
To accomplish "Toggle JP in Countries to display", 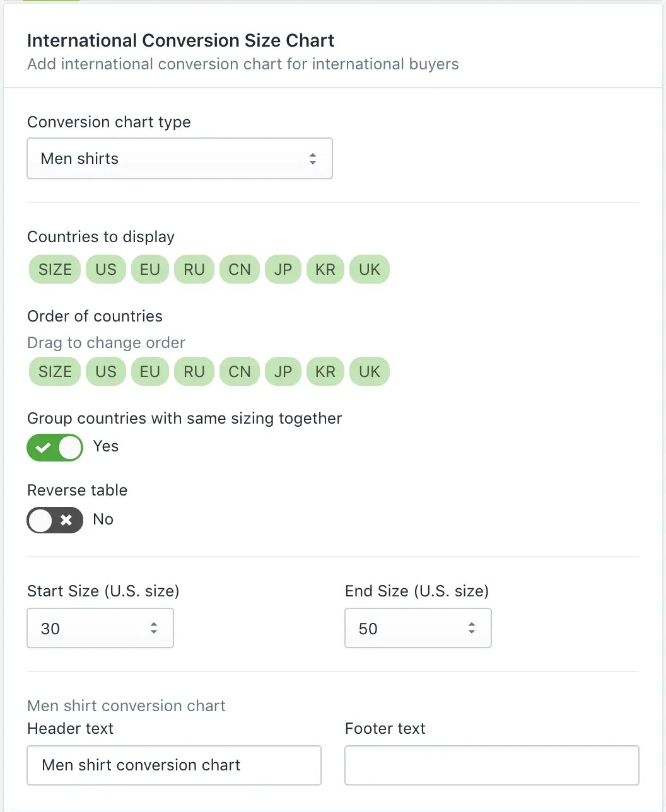I will click(x=283, y=269).
